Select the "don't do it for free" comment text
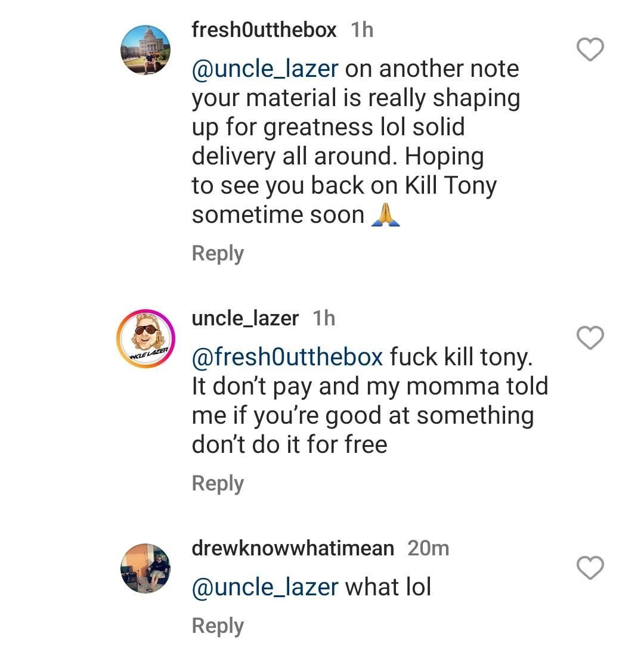644x671 pixels. tap(289, 445)
